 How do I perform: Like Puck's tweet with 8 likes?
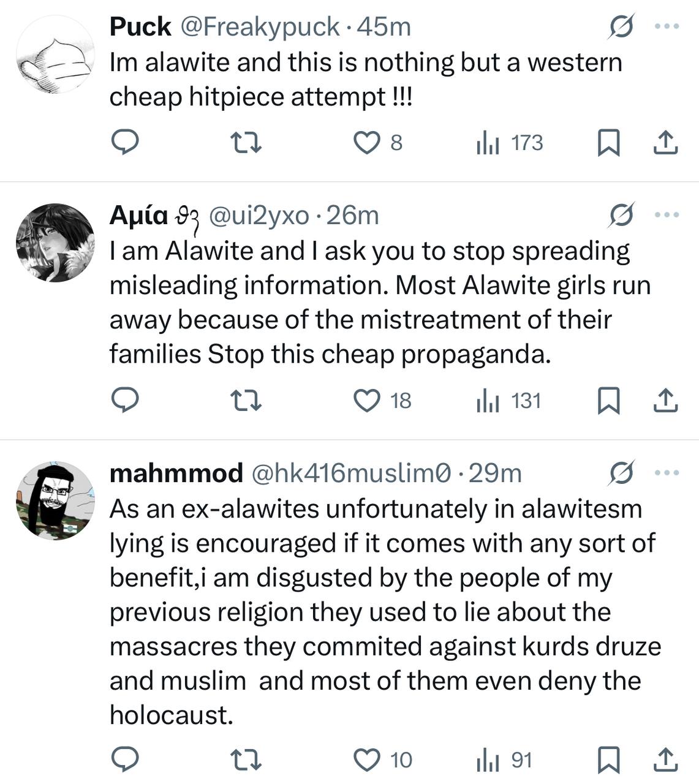tap(367, 143)
